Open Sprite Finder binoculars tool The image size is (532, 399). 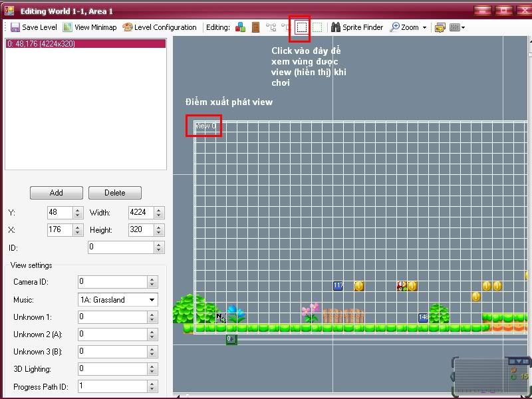pos(357,27)
